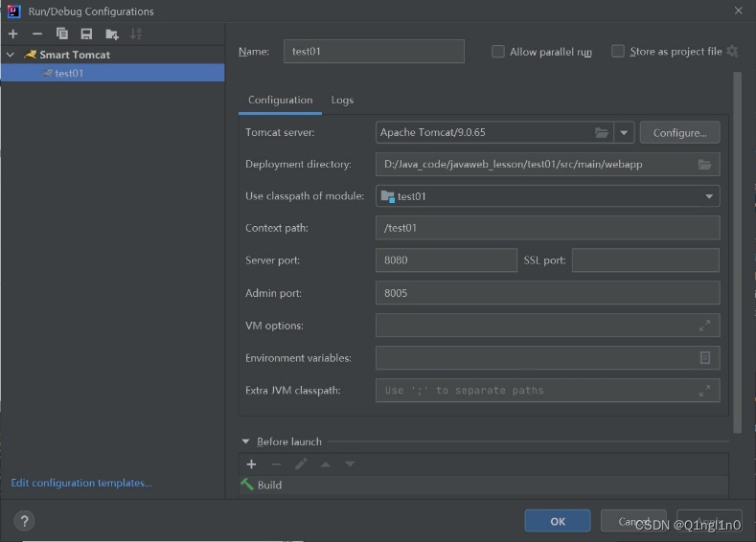Open Use classpath of module dropdown

coord(709,196)
